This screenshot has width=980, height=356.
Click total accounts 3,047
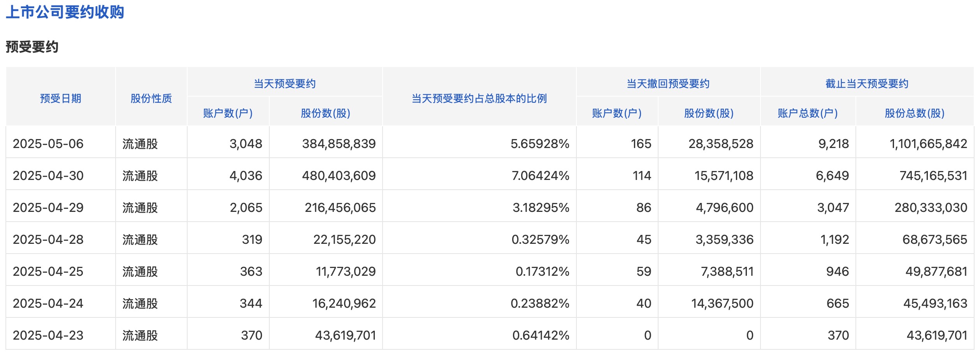coord(833,208)
